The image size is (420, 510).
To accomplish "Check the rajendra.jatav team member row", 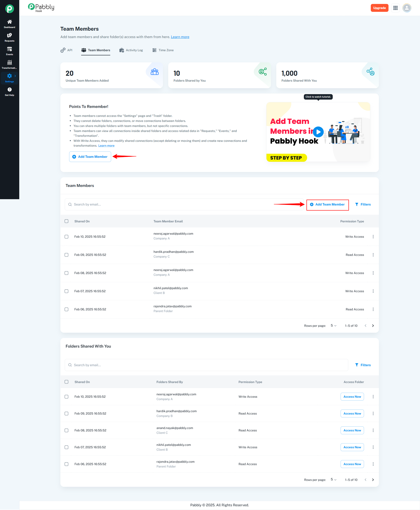I will pos(66,309).
